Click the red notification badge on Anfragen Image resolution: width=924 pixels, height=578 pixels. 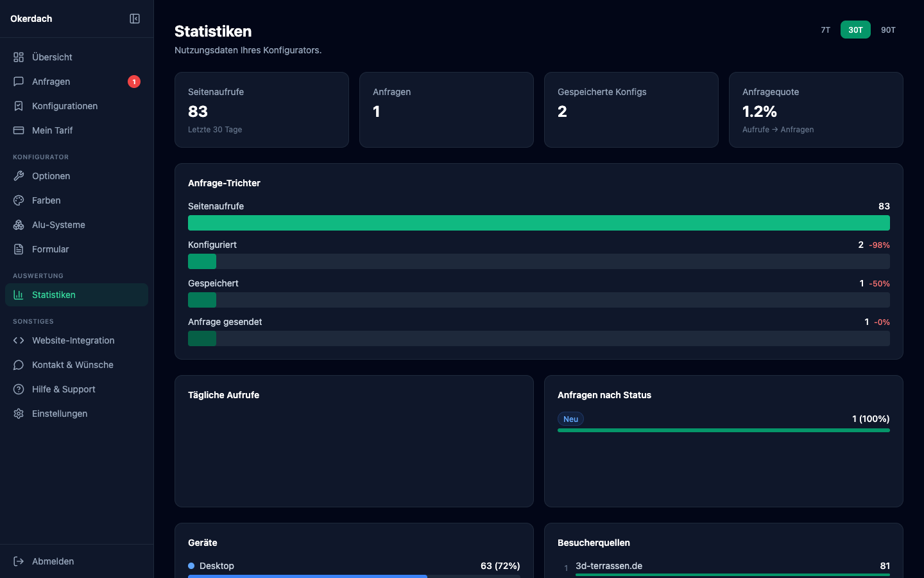134,82
